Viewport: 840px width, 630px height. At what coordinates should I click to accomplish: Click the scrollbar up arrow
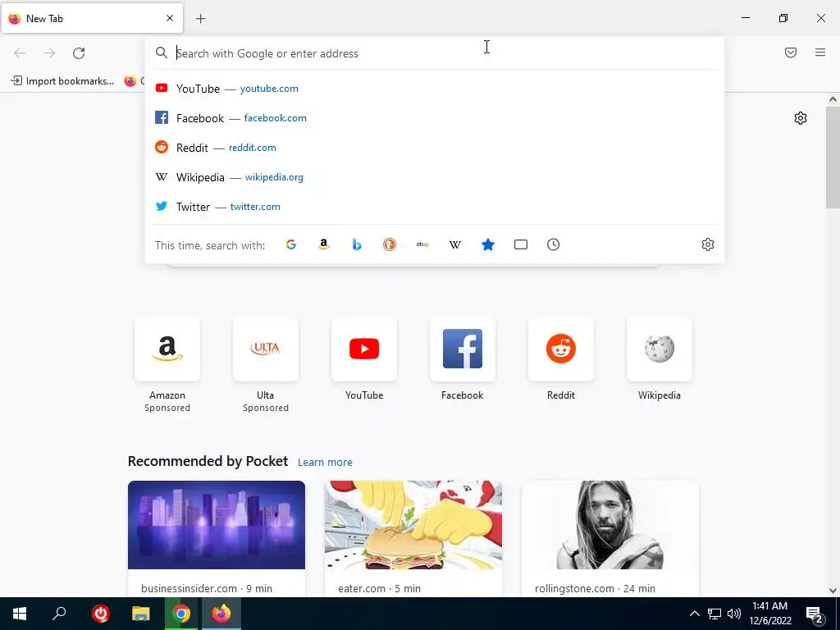click(x=833, y=99)
